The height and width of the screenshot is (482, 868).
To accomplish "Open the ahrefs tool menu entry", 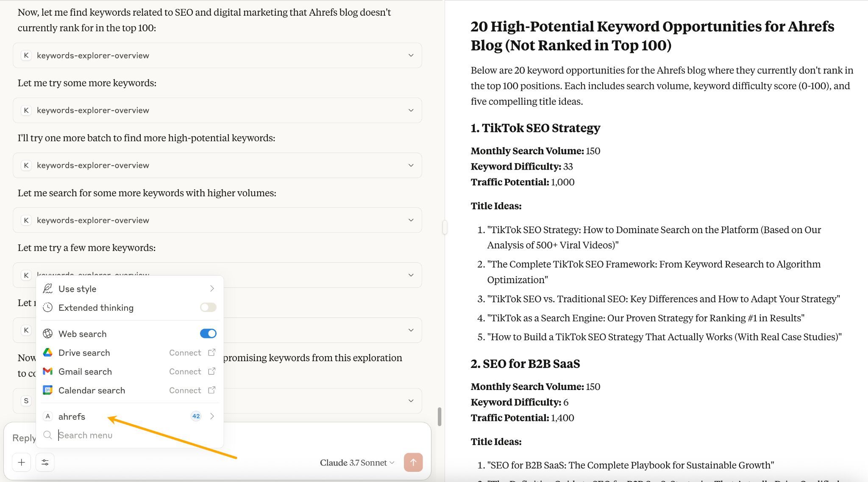I will coord(72,416).
